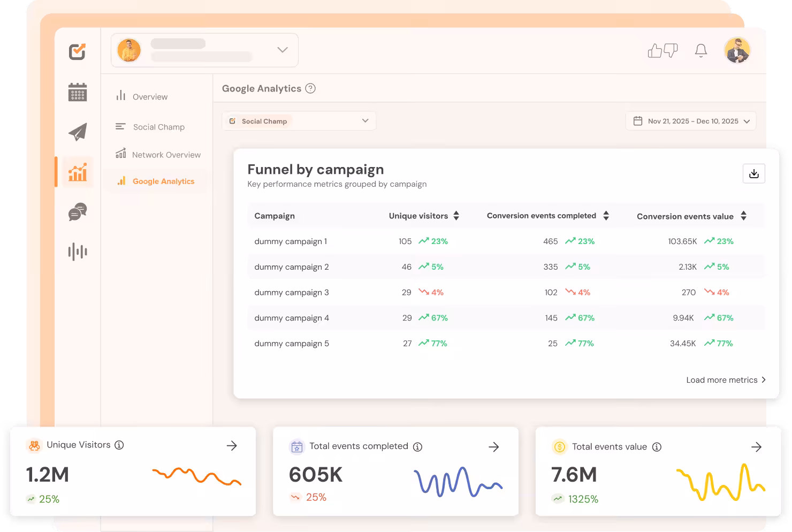792x532 pixels.
Task: Open the calendar scheduling icon in the sidebar
Action: pos(77,92)
